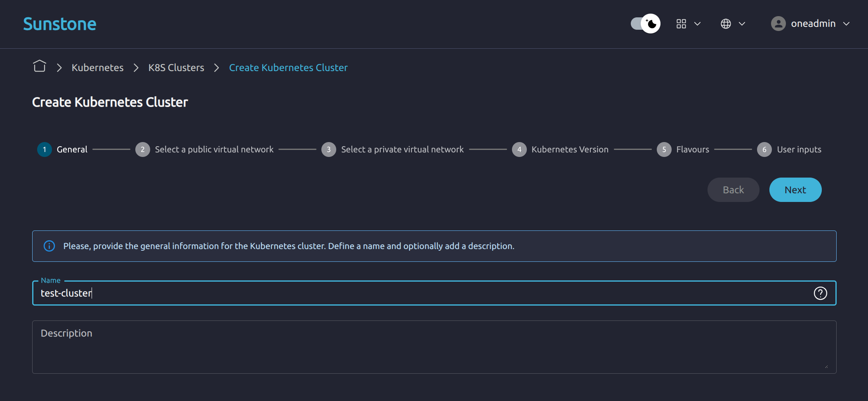Click Create Kubernetes Cluster breadcrumb
868x401 pixels.
pos(288,68)
